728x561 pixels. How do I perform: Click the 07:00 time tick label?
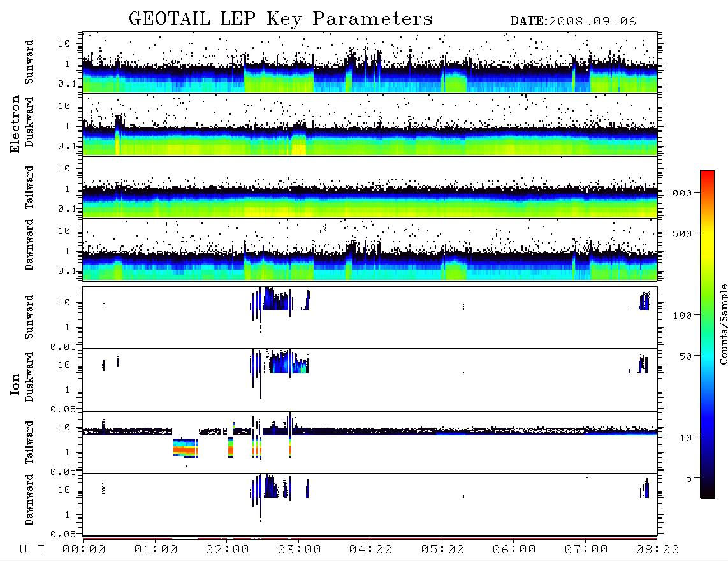pyautogui.click(x=586, y=550)
